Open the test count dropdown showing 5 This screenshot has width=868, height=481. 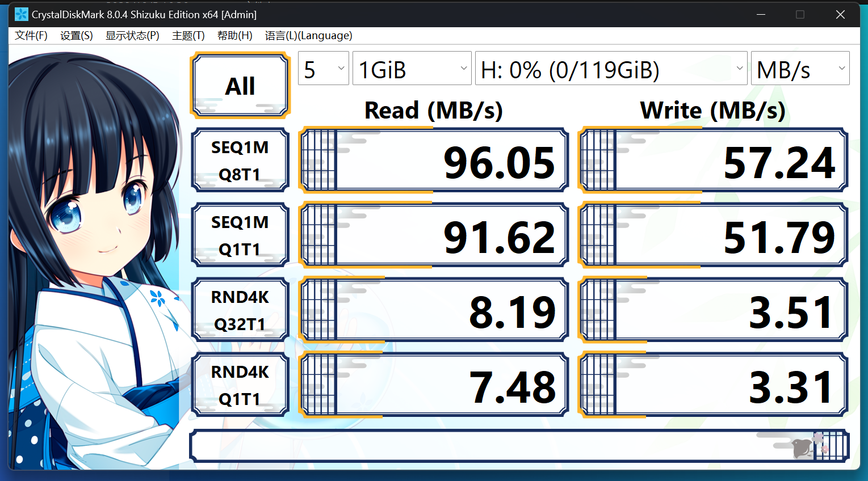[x=324, y=68]
